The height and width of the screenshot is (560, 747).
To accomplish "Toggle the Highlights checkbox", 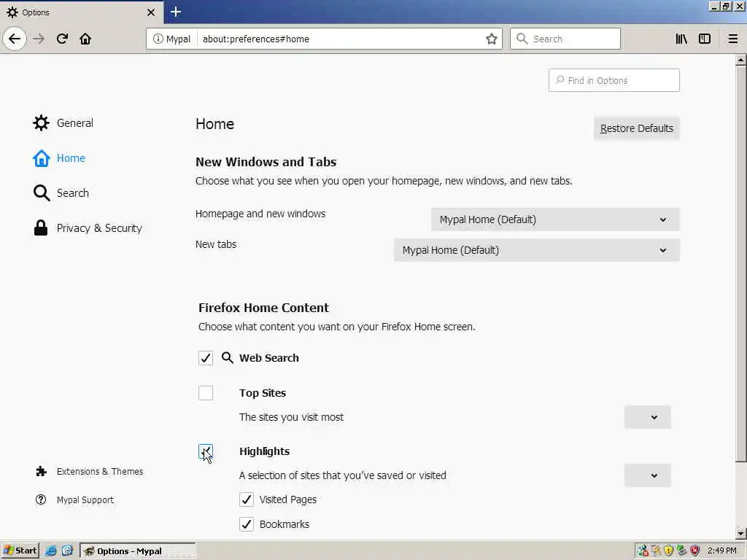I will 206,451.
